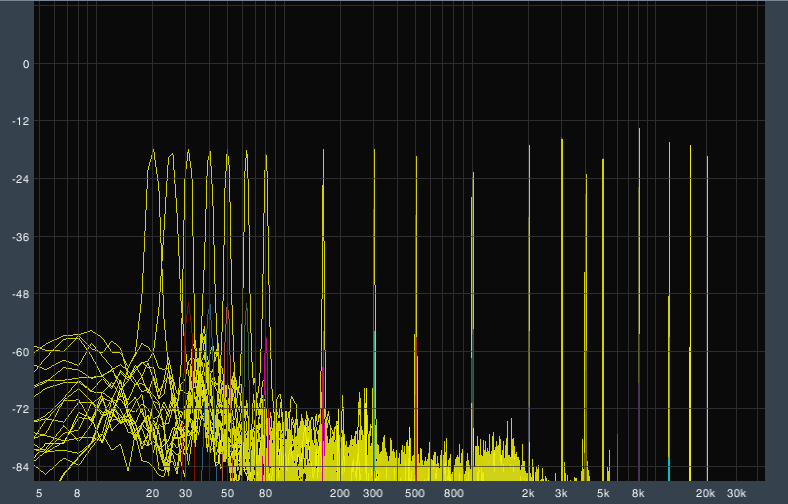The image size is (788, 504).
Task: Click the -60 dB level axis label
Action: point(21,353)
